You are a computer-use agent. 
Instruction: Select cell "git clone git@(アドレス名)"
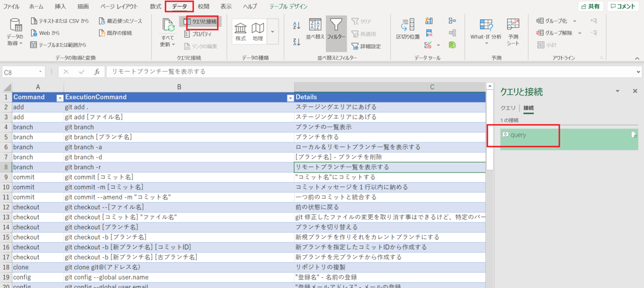pyautogui.click(x=179, y=267)
